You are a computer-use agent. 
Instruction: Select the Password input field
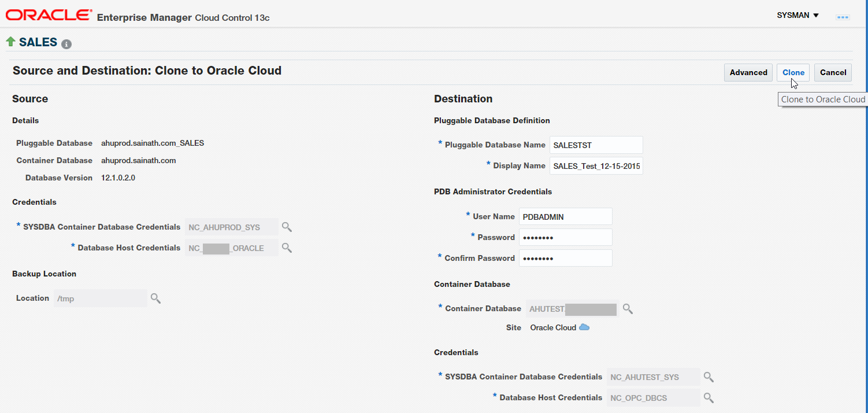(565, 238)
